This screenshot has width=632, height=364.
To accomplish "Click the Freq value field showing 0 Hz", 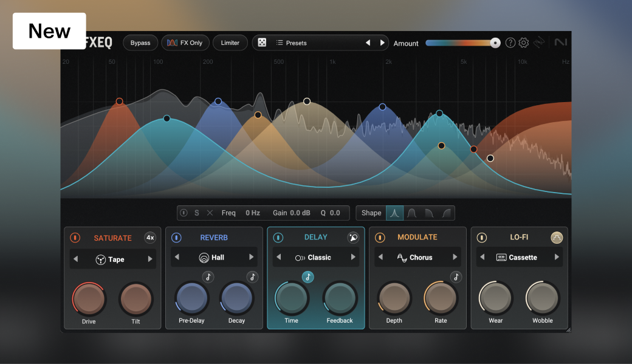I will point(253,213).
